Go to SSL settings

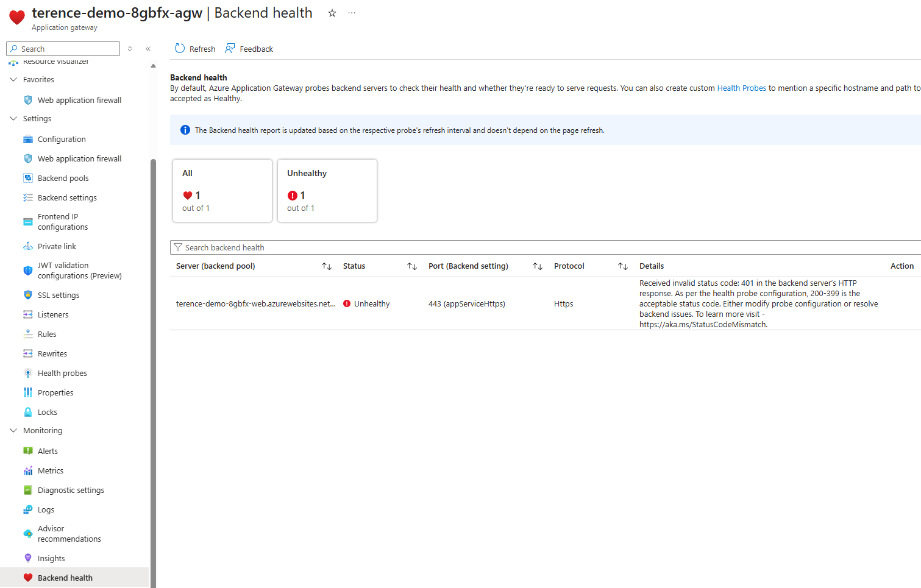click(x=59, y=295)
